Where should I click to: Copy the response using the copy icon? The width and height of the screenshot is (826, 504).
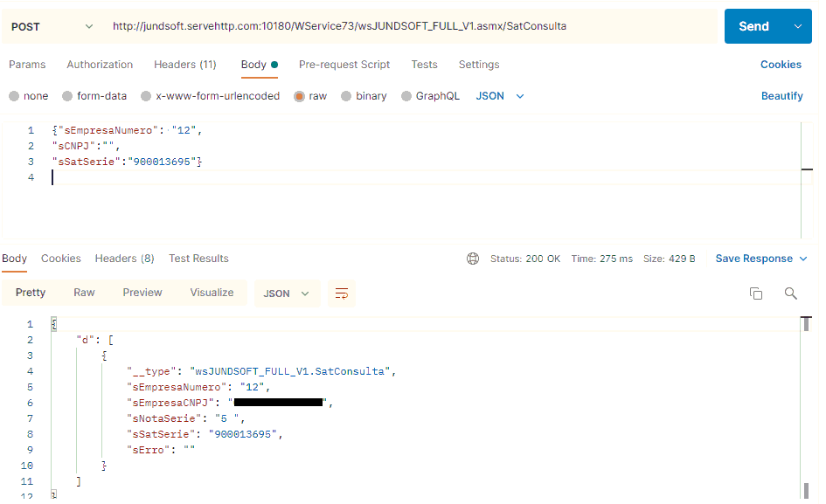click(x=756, y=293)
